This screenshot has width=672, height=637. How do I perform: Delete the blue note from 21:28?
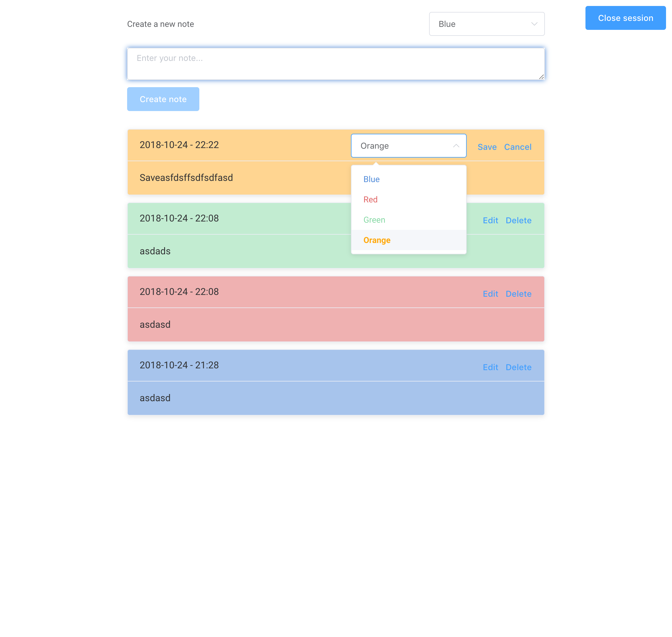(x=518, y=367)
